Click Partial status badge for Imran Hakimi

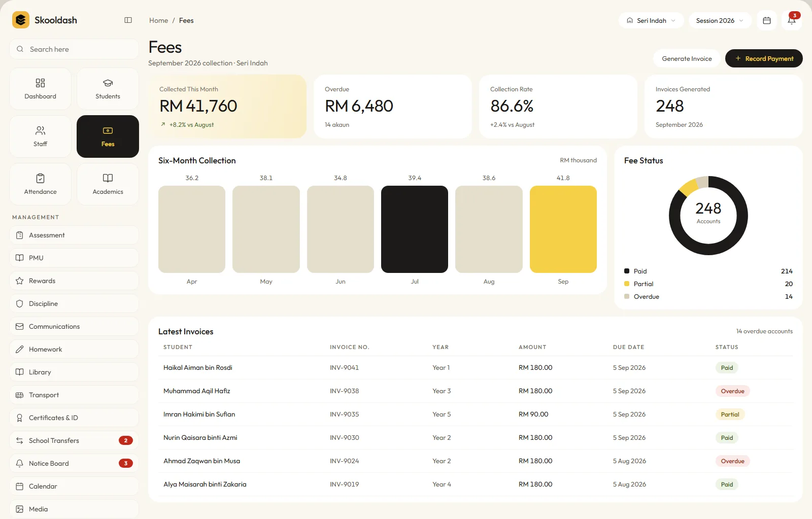point(730,414)
